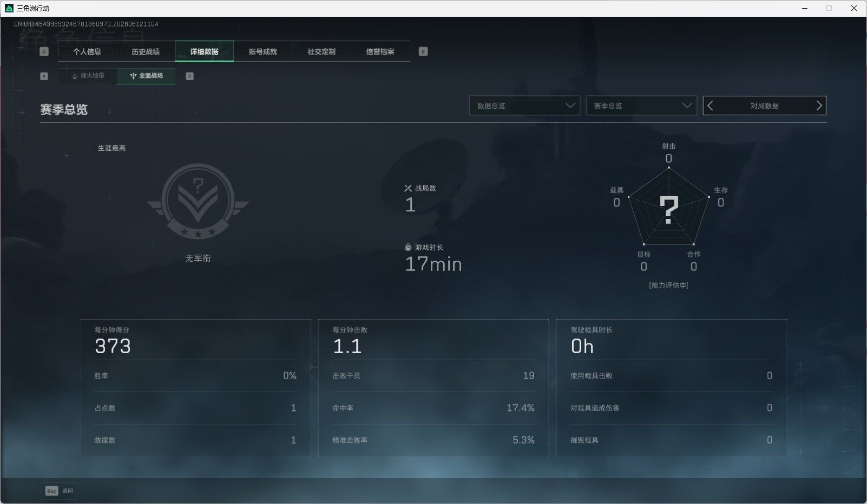Click the 对载具造成伤害 row

coord(672,408)
